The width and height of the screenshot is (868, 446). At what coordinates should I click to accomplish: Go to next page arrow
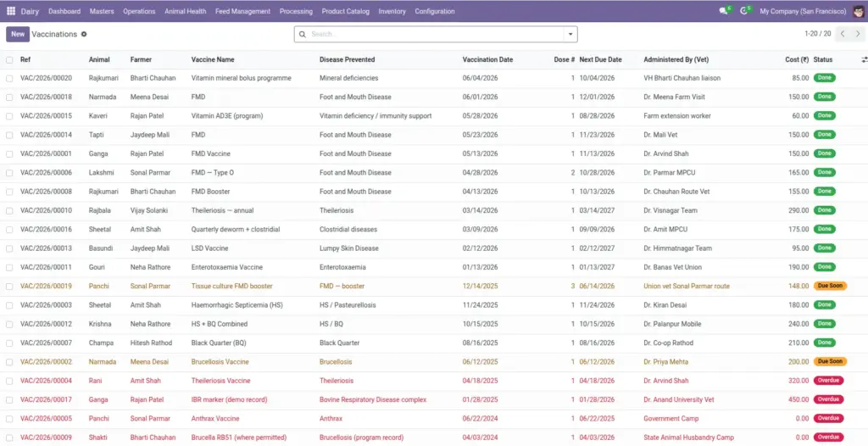point(858,34)
